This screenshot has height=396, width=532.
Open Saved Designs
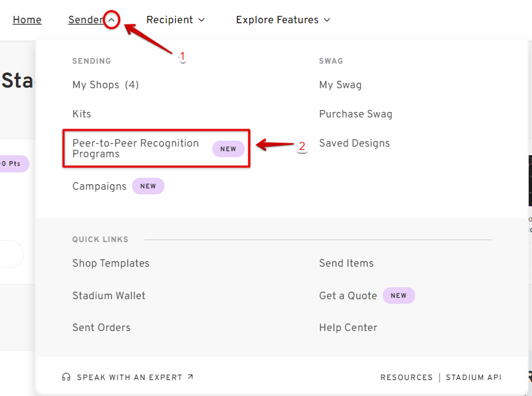coord(354,143)
